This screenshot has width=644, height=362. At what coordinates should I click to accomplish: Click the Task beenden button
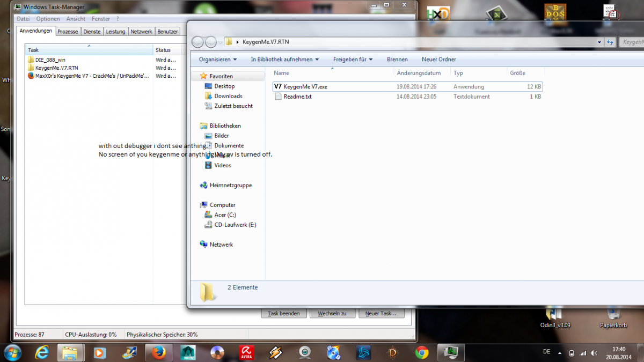283,313
